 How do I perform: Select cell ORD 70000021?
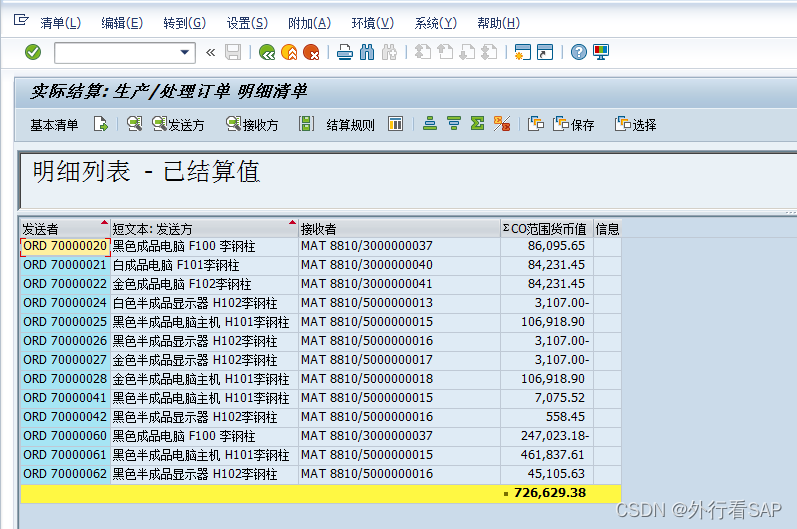65,265
